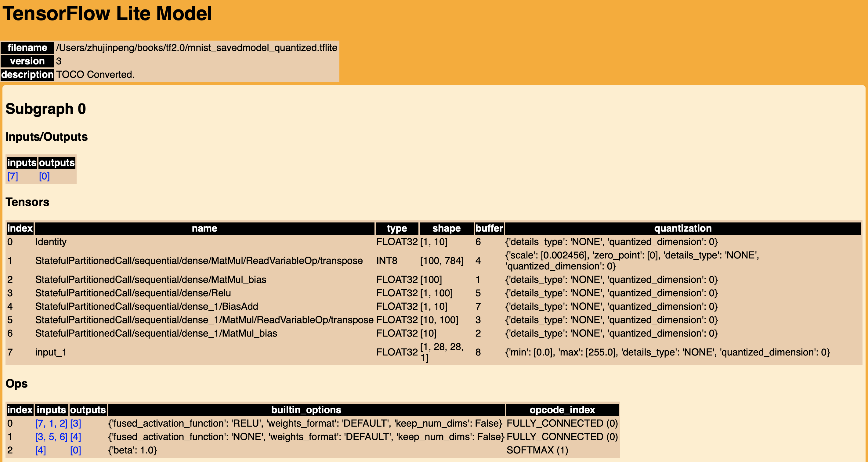Select the sequential/dense/Relu tensor name

click(133, 293)
